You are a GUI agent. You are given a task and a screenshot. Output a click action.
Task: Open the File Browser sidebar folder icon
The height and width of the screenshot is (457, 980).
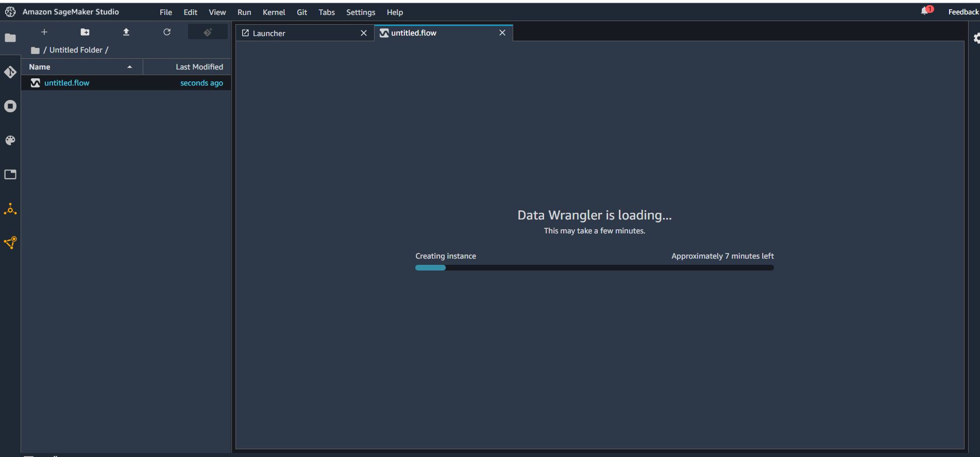10,38
